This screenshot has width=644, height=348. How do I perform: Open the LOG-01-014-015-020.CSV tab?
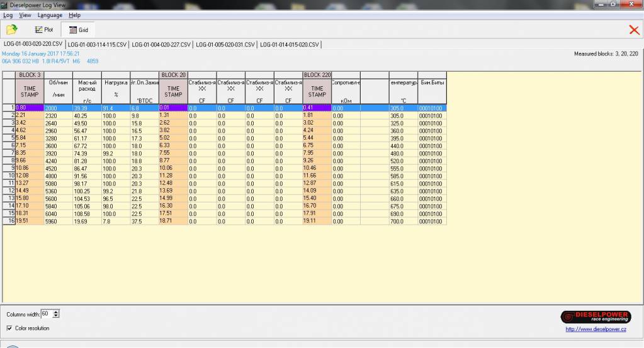pyautogui.click(x=289, y=45)
